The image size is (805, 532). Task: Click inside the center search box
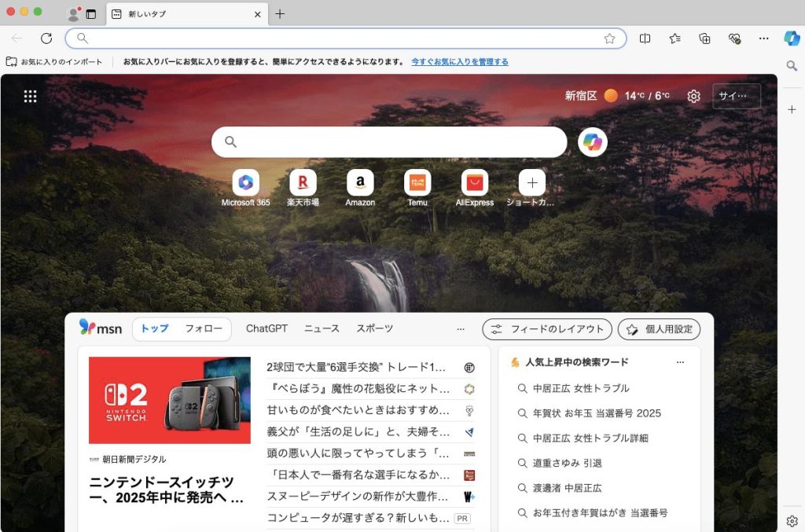point(389,141)
